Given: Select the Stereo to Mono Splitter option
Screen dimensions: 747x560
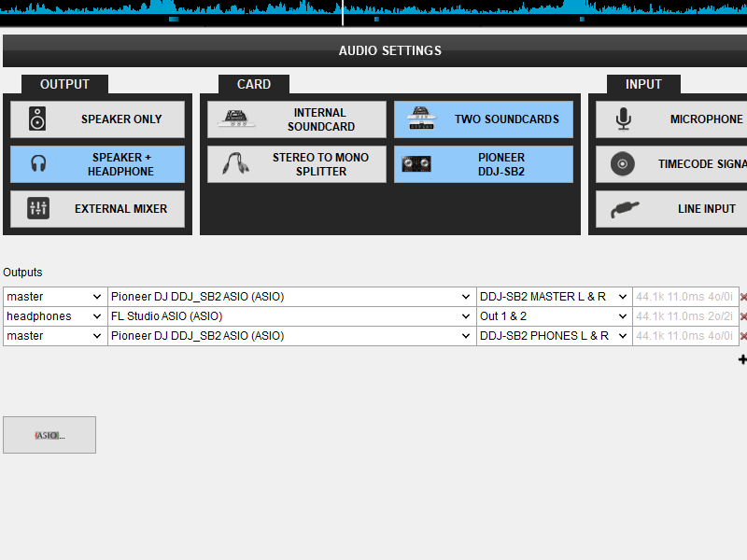Looking at the screenshot, I should 297,164.
